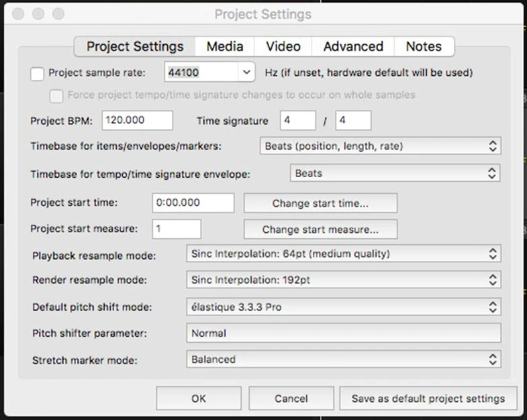Expand the Stretch marker mode dropdown
The width and height of the screenshot is (527, 420).
343,360
